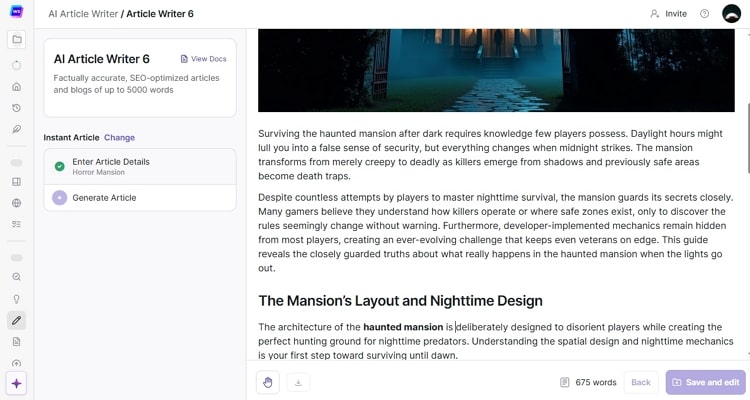This screenshot has width=750, height=400.
Task: Open the document icon in the sidebar
Action: 16,342
